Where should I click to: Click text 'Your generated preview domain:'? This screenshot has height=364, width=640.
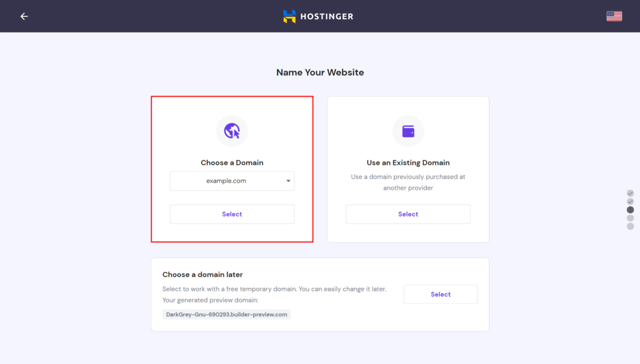[210, 300]
